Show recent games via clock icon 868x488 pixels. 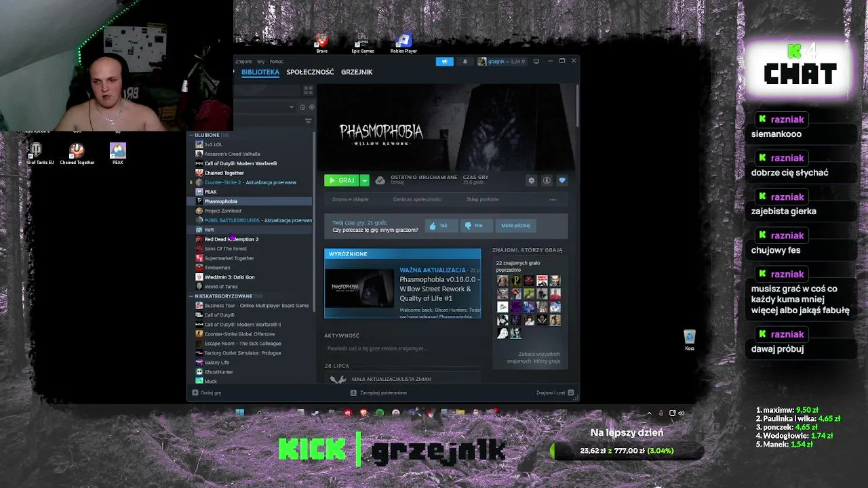(302, 107)
